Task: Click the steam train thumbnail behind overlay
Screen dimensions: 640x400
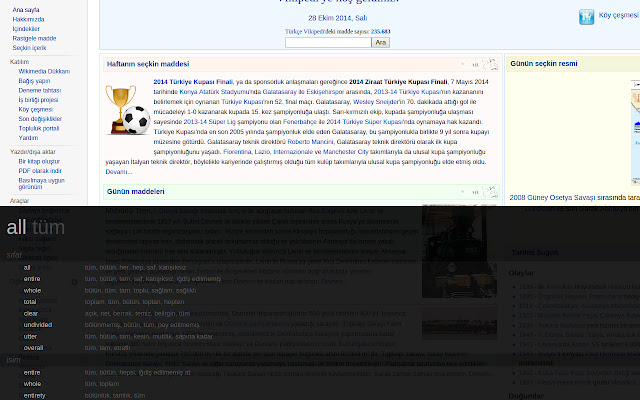Action: coord(459,251)
